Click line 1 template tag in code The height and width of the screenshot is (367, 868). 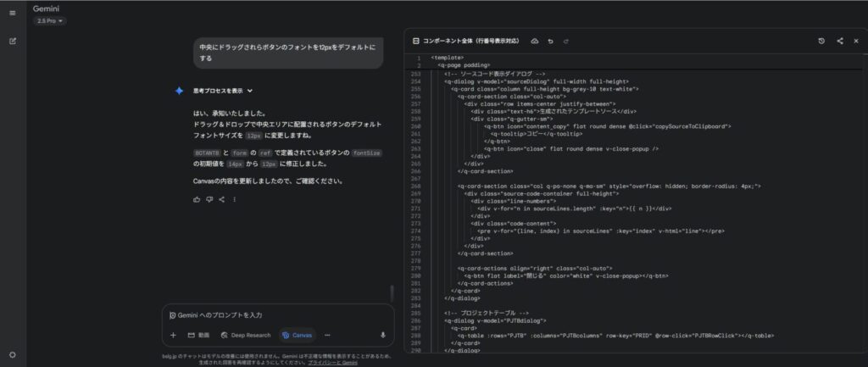point(448,58)
